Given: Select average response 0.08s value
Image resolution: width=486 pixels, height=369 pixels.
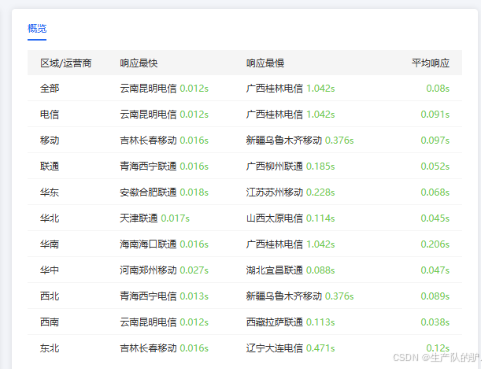Looking at the screenshot, I should [x=438, y=88].
